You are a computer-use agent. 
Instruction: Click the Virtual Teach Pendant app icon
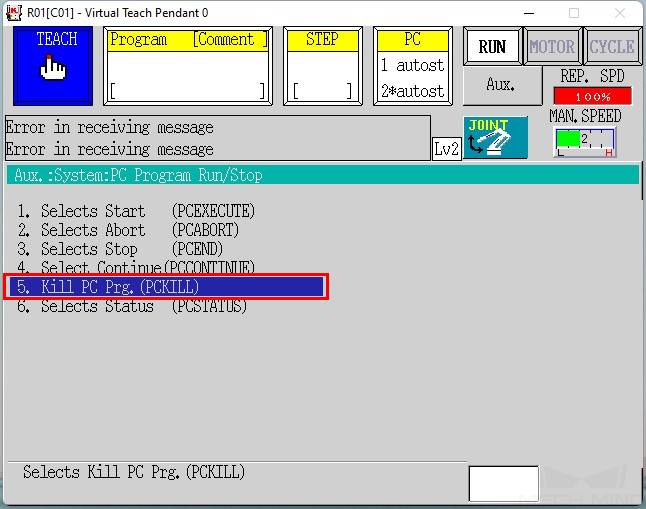pyautogui.click(x=14, y=13)
